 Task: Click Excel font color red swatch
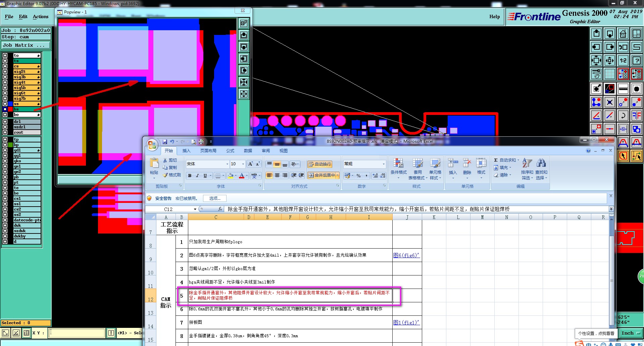(x=242, y=176)
